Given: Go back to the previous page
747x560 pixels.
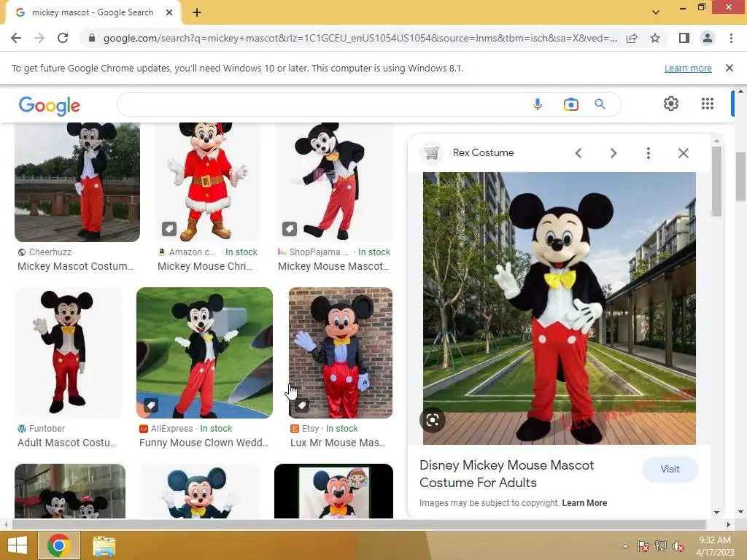Looking at the screenshot, I should point(16,38).
